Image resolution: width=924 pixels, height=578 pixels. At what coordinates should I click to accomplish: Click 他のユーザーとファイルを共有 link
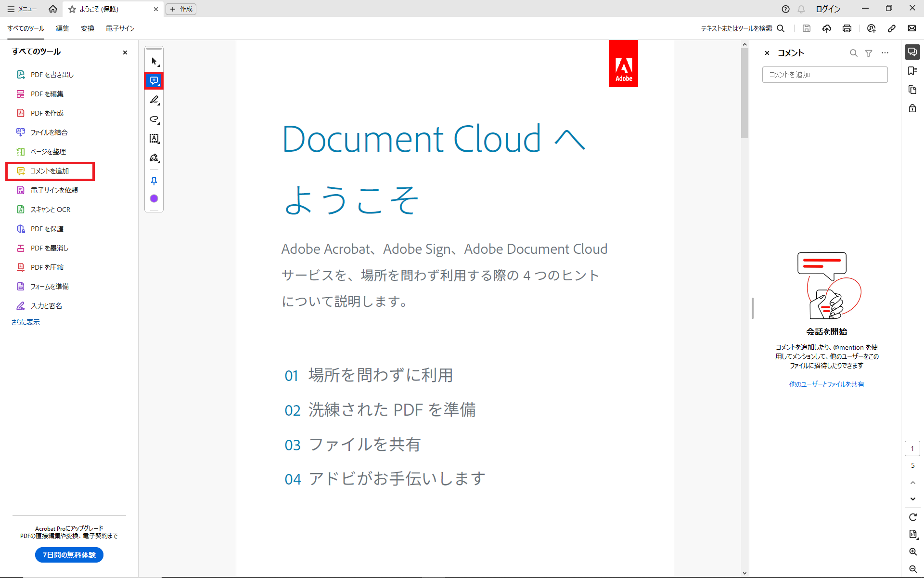(x=826, y=384)
